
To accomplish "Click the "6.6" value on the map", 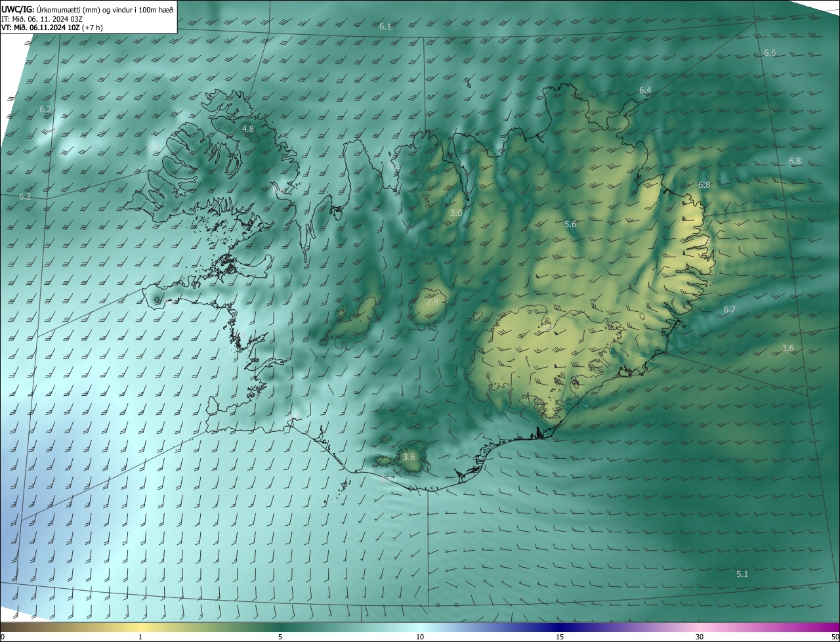I will click(x=770, y=53).
